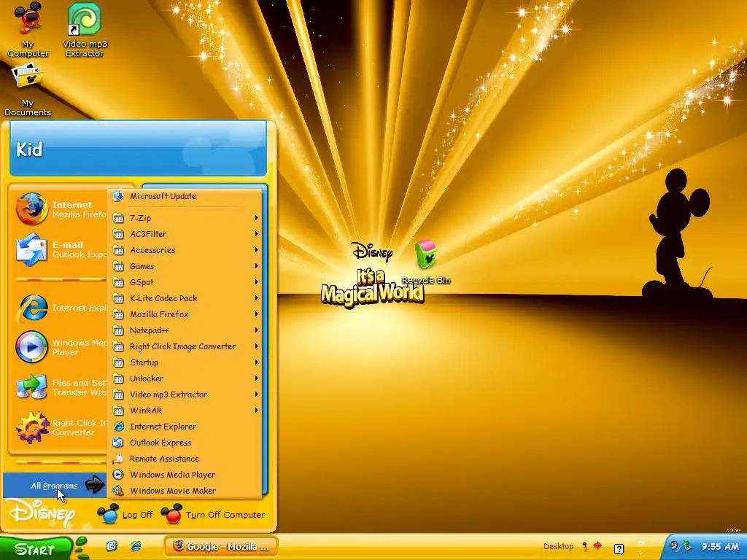Viewport: 747px width, 560px height.
Task: Click Internet Explorer quick launch icon
Action: click(136, 545)
